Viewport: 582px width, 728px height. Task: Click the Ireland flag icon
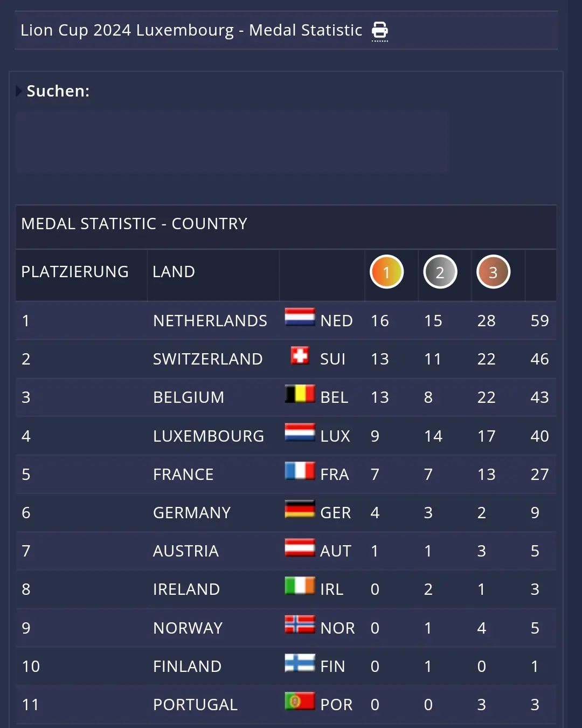pyautogui.click(x=300, y=586)
